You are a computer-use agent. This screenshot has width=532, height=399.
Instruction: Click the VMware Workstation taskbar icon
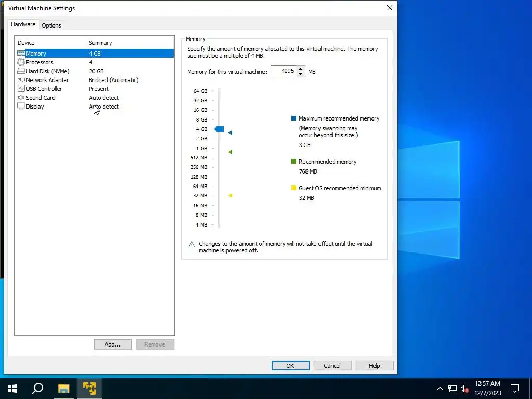89,389
